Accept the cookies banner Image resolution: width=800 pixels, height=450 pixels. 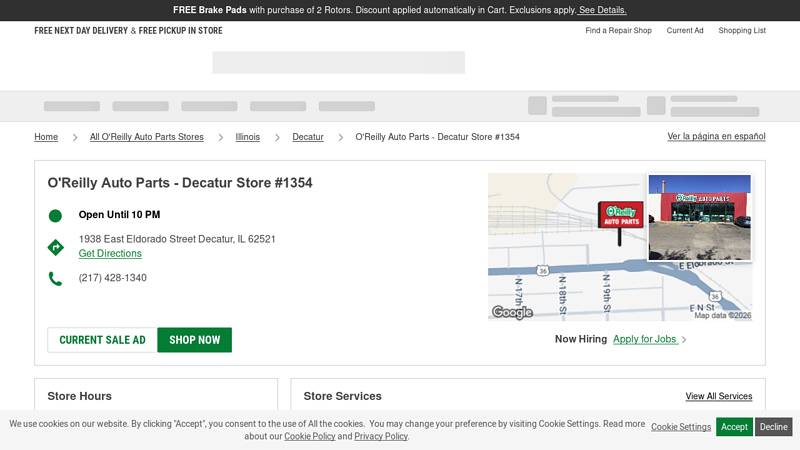[x=734, y=427]
